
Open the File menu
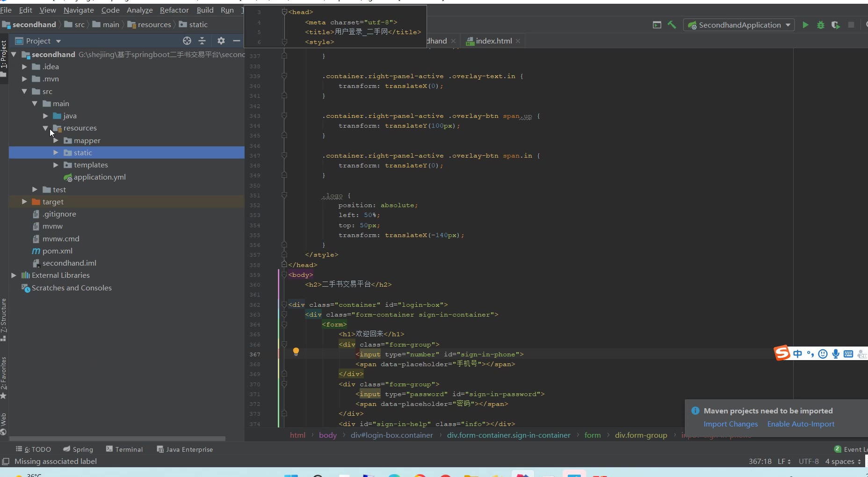coord(6,10)
